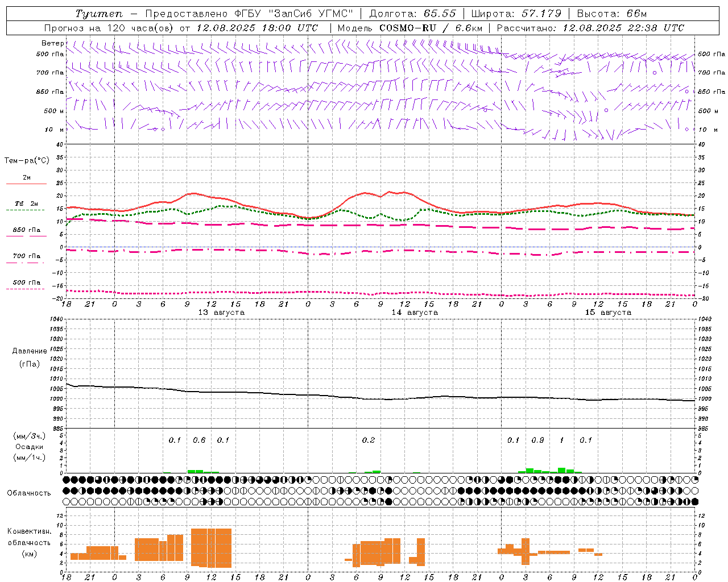This screenshot has width=728, height=582.
Task: Click the Осадки precipitation label
Action: point(29,447)
